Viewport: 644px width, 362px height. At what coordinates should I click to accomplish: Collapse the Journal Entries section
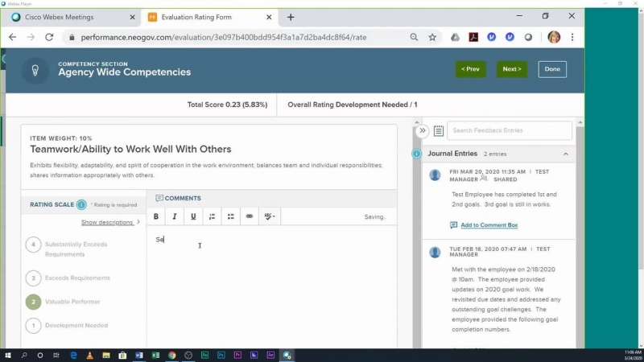(565, 154)
